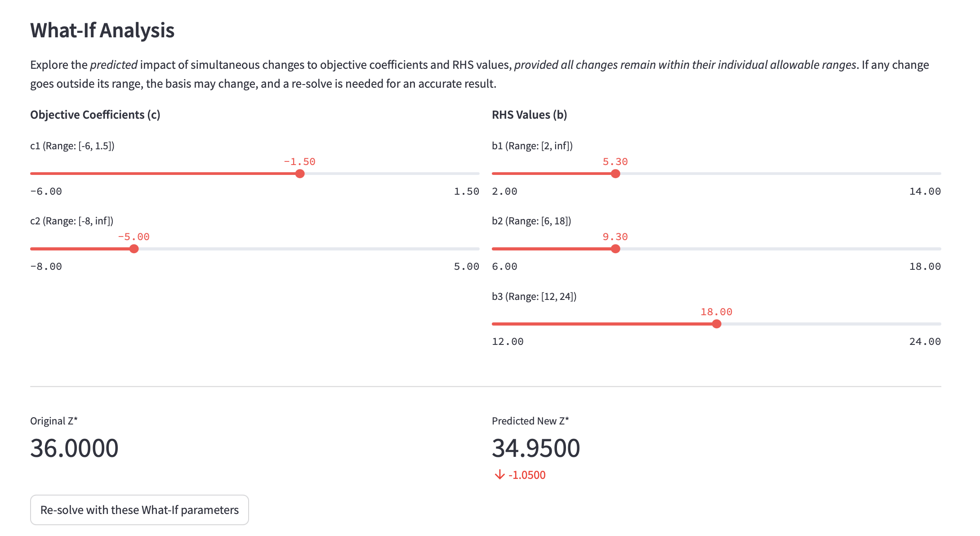
Task: Click the b2 slider handle at 9.30
Action: [615, 249]
